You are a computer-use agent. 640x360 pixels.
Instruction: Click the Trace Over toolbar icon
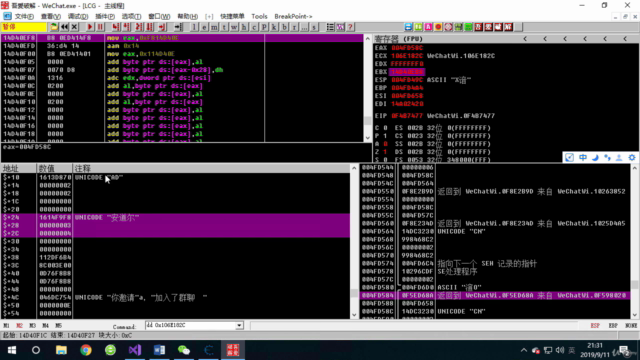[150, 27]
